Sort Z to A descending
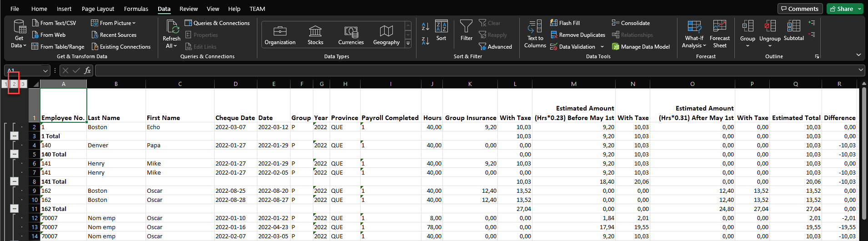The width and height of the screenshot is (868, 241). pyautogui.click(x=426, y=41)
